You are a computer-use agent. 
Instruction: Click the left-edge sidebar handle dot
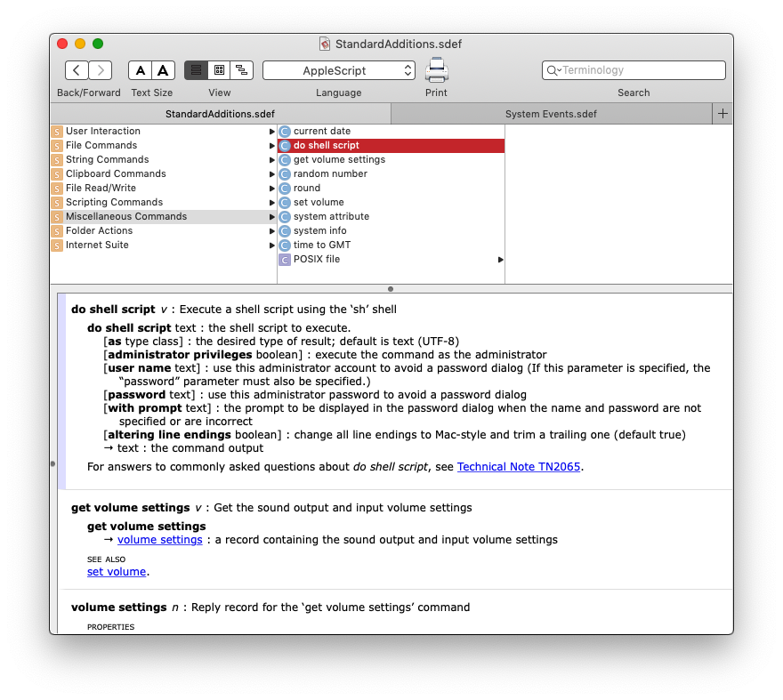click(x=52, y=463)
